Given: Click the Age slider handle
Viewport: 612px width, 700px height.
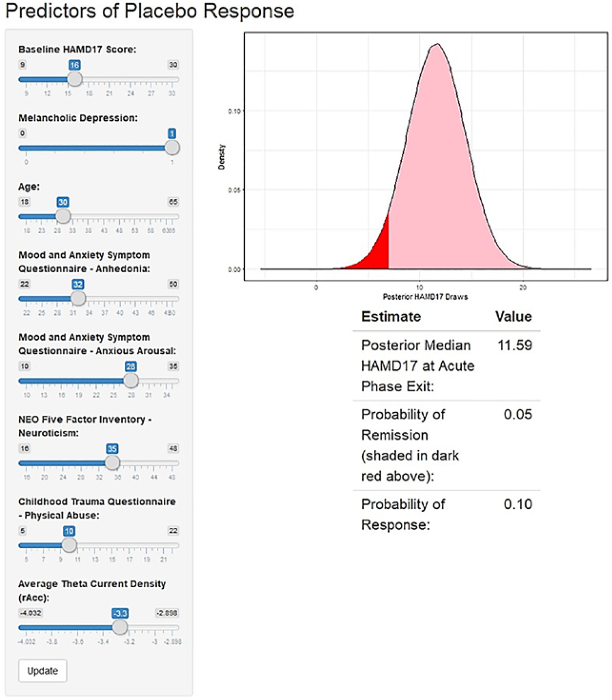Looking at the screenshot, I should click(x=63, y=216).
